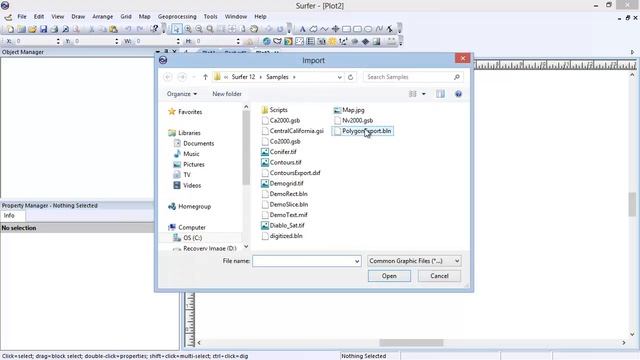Open the Arrange menu
Image resolution: width=640 pixels, height=360 pixels.
click(102, 17)
